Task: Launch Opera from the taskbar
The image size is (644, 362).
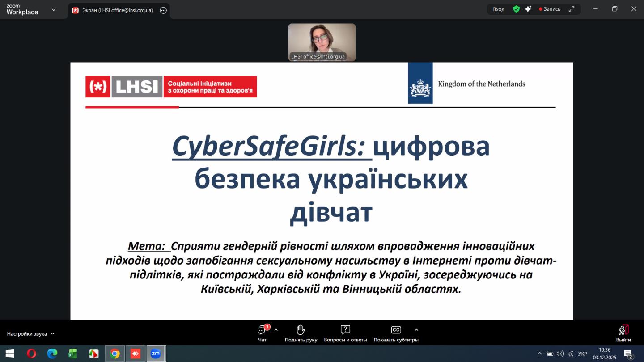Action: tap(31, 354)
